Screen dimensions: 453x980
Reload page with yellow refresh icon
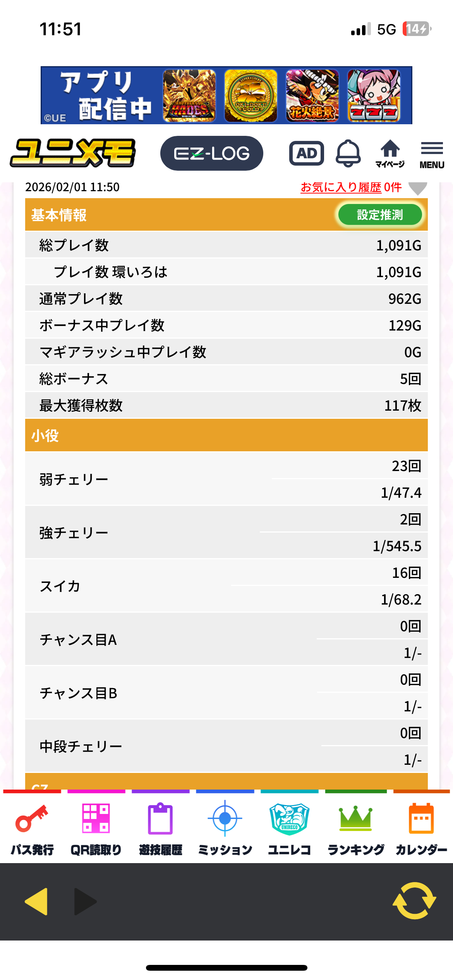(414, 900)
